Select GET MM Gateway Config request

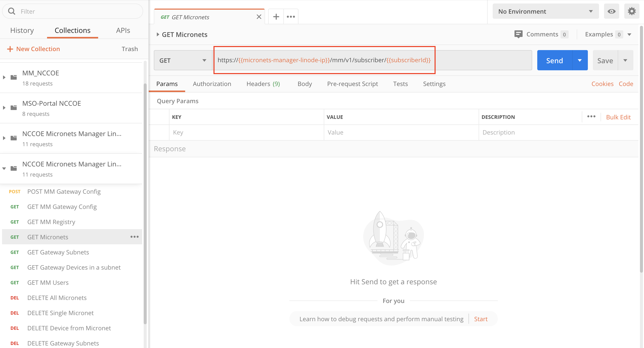coord(72,207)
